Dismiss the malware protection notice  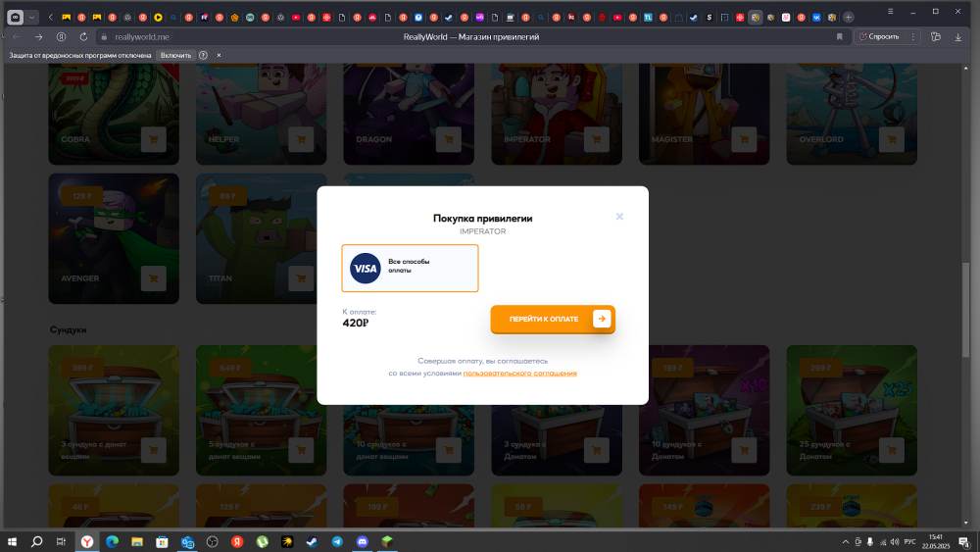[x=219, y=55]
